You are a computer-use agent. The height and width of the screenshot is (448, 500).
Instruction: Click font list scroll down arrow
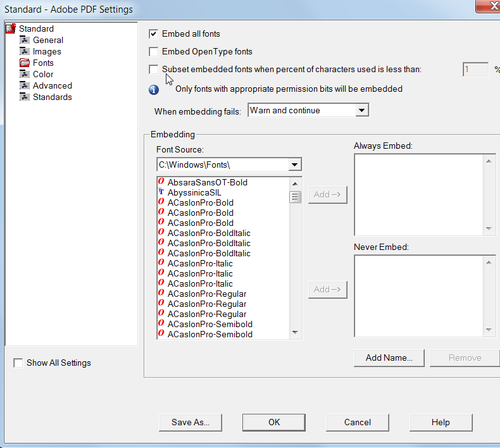(x=296, y=332)
